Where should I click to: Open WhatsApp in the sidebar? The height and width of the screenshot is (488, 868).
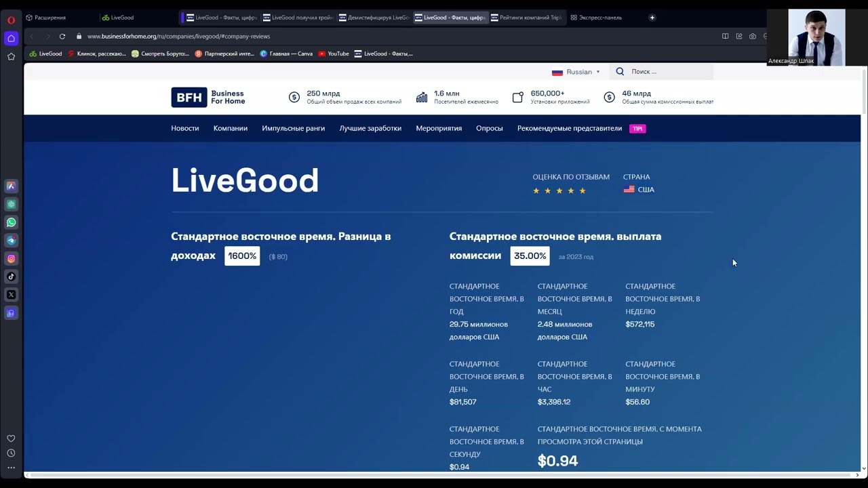11,222
